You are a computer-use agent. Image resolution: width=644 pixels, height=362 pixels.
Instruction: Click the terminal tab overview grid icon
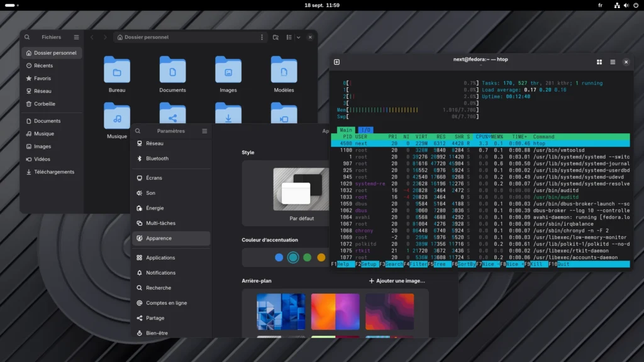[x=600, y=62]
